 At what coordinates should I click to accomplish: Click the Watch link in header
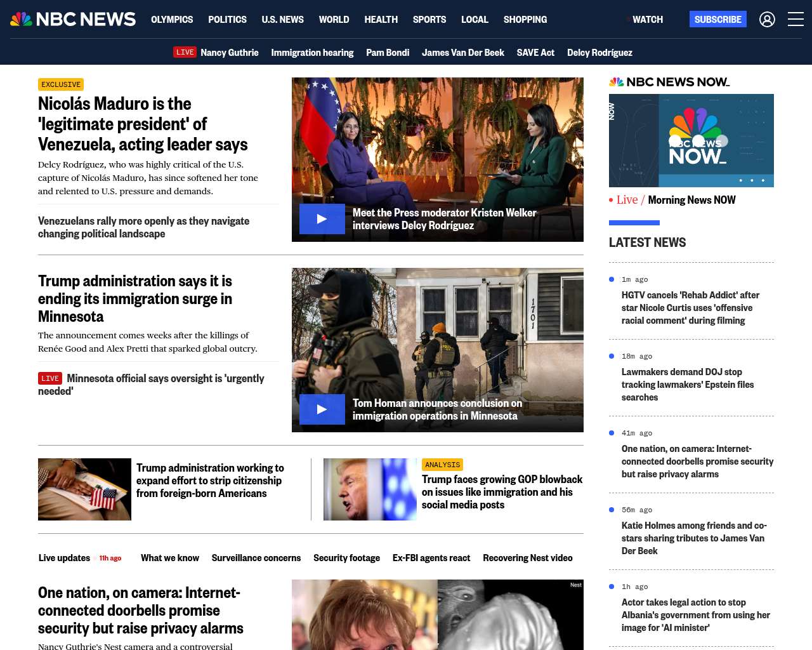(x=648, y=20)
